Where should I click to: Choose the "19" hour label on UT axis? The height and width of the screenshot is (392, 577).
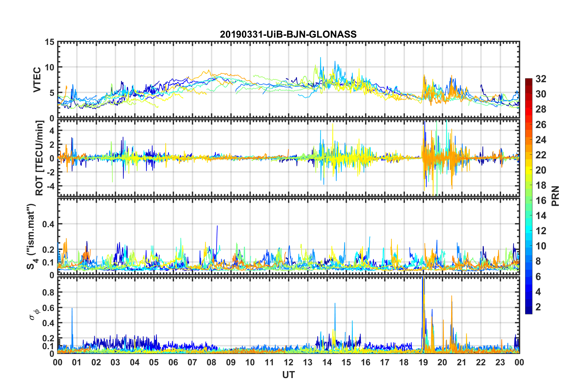423,362
